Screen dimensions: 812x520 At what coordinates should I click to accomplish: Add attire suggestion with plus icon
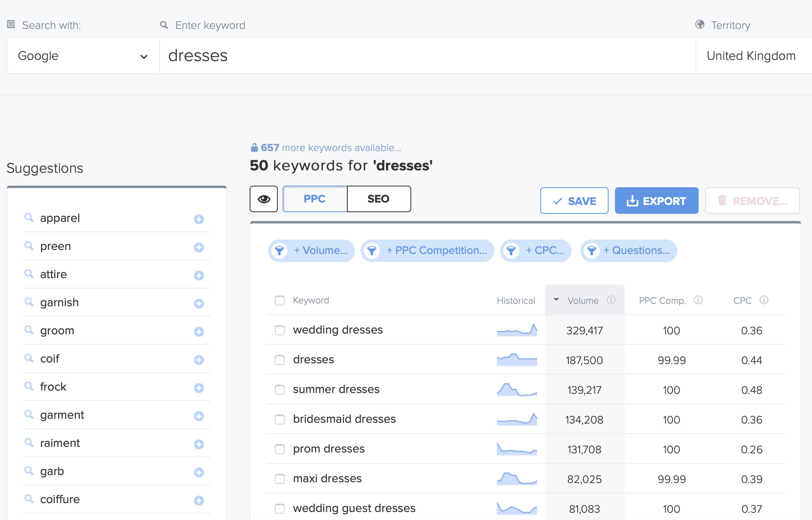click(199, 275)
